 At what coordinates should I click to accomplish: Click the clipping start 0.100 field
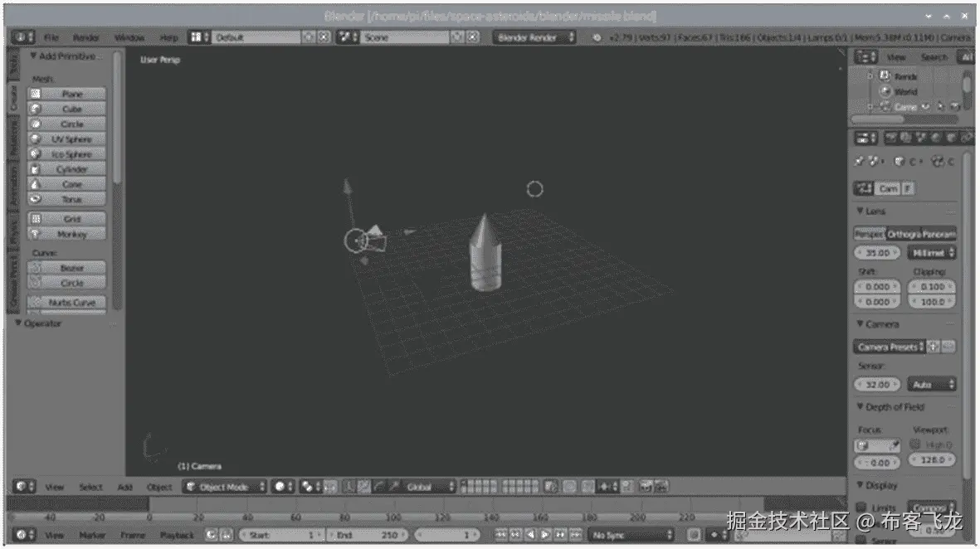coord(932,287)
